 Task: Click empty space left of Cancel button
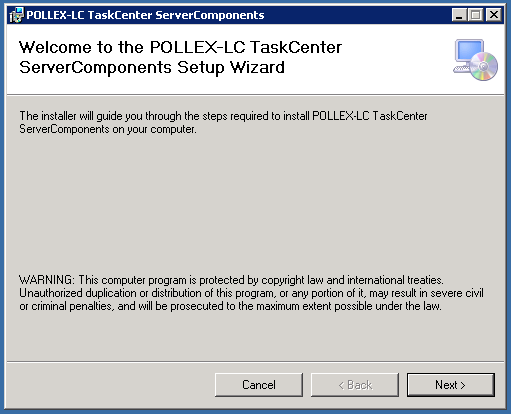pyautogui.click(x=110, y=385)
